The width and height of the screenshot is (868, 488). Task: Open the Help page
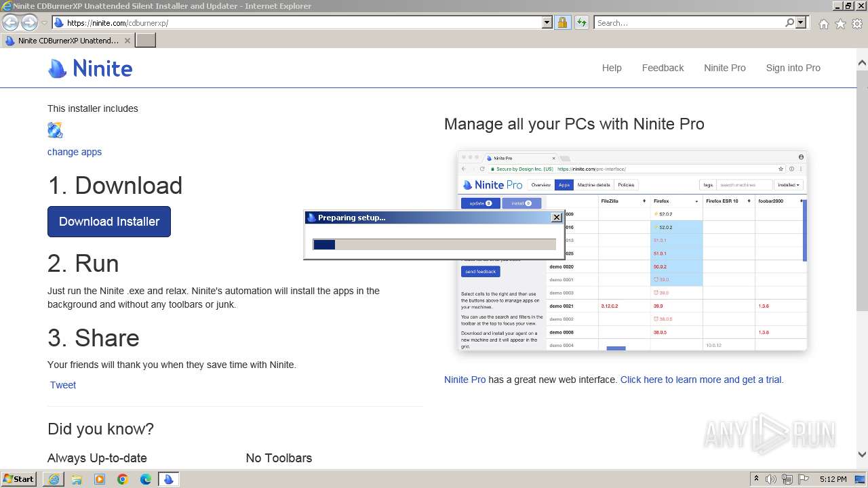[612, 68]
